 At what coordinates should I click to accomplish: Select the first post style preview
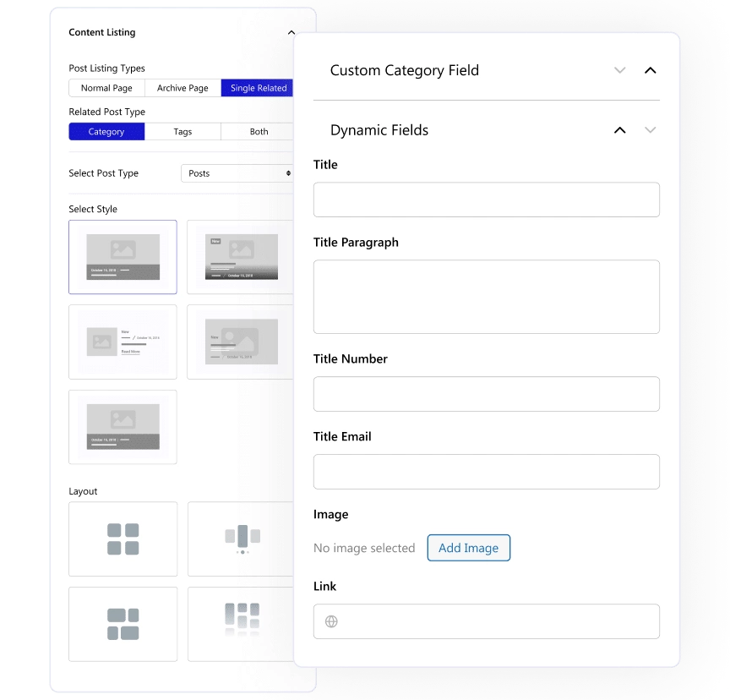click(123, 256)
